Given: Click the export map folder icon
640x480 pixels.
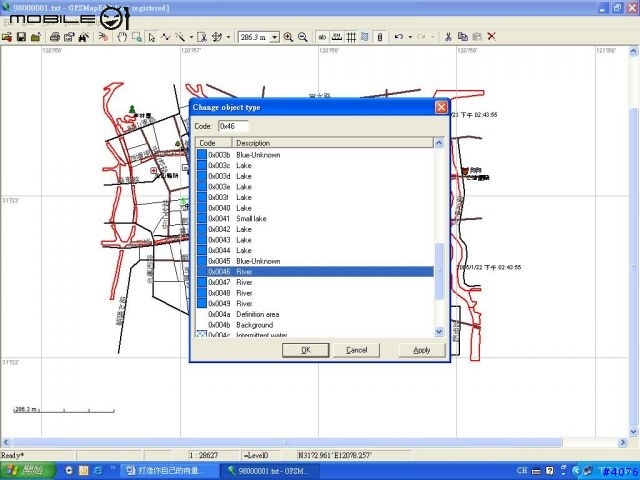Looking at the screenshot, I should point(36,37).
